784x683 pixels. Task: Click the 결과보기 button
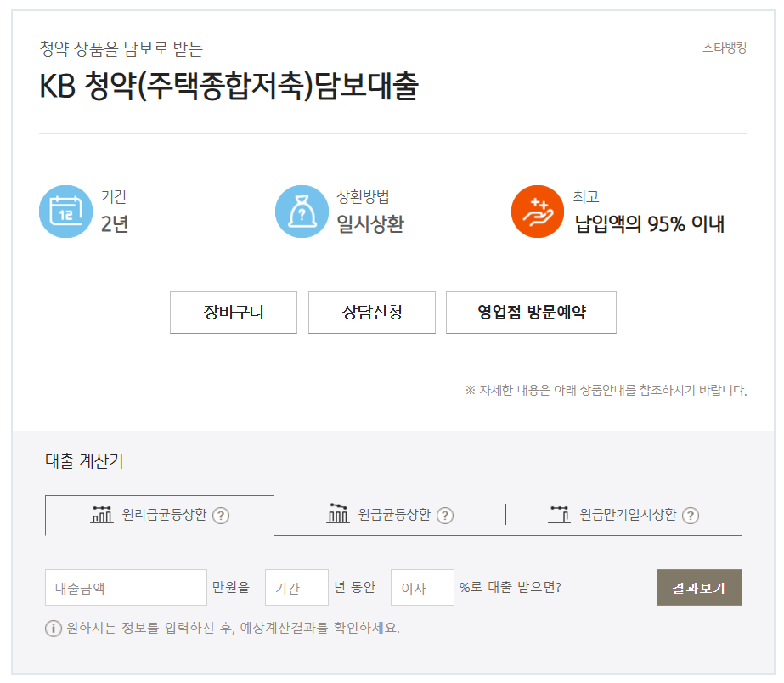point(699,588)
